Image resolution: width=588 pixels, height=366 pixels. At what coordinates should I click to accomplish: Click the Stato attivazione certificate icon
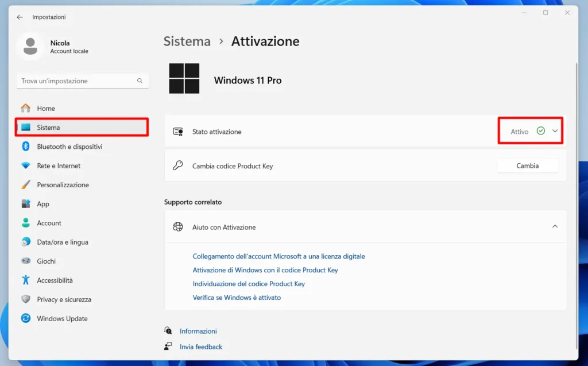tap(178, 132)
